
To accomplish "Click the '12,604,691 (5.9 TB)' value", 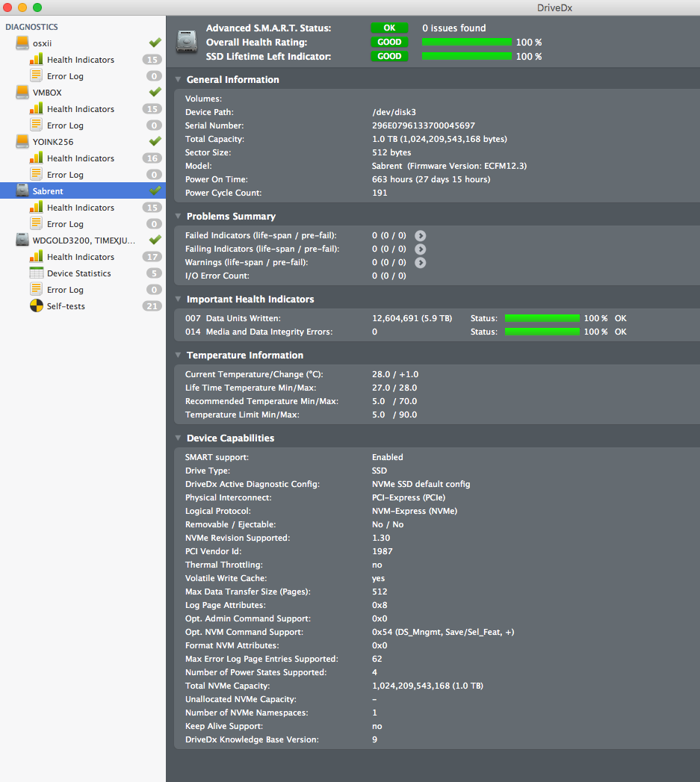I will [x=412, y=318].
